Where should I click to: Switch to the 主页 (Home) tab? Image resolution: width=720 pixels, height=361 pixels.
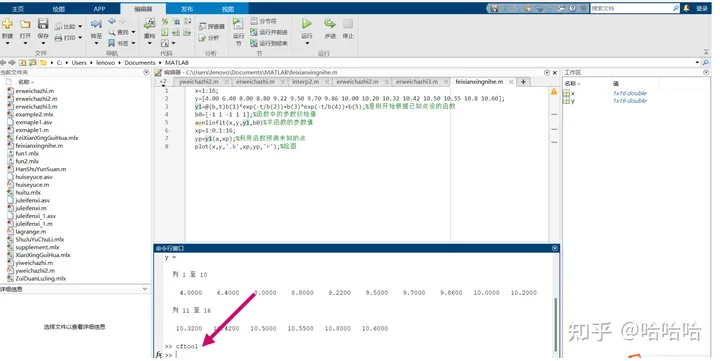(18, 9)
